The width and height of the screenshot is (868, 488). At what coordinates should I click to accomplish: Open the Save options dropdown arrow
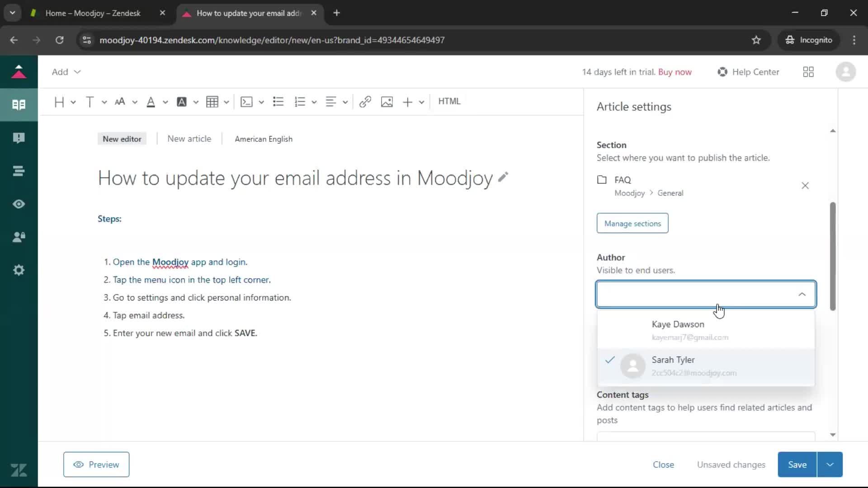[x=830, y=465]
